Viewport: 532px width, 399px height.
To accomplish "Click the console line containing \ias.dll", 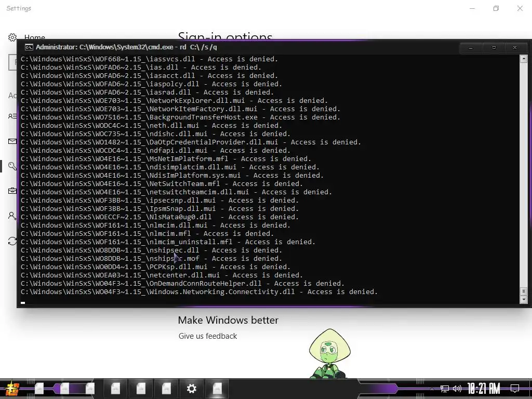I will point(141,67).
